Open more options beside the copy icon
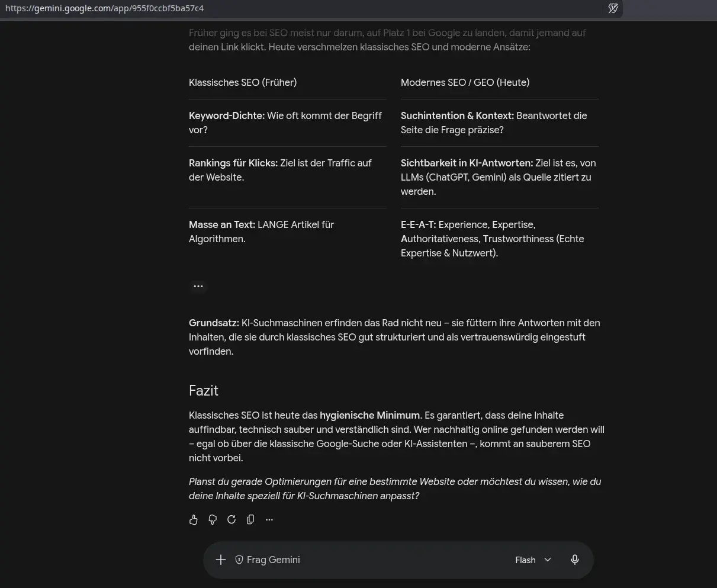Screen dimensions: 717x588 [x=269, y=519]
